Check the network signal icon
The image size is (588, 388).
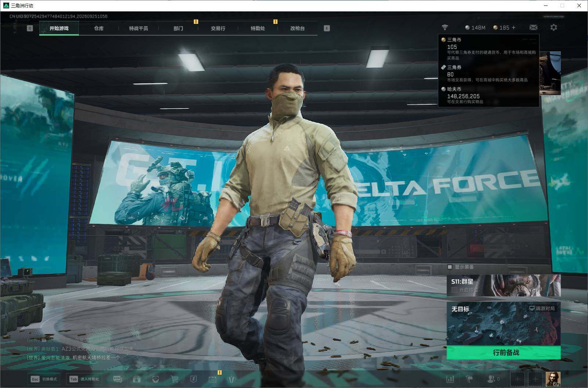point(445,28)
